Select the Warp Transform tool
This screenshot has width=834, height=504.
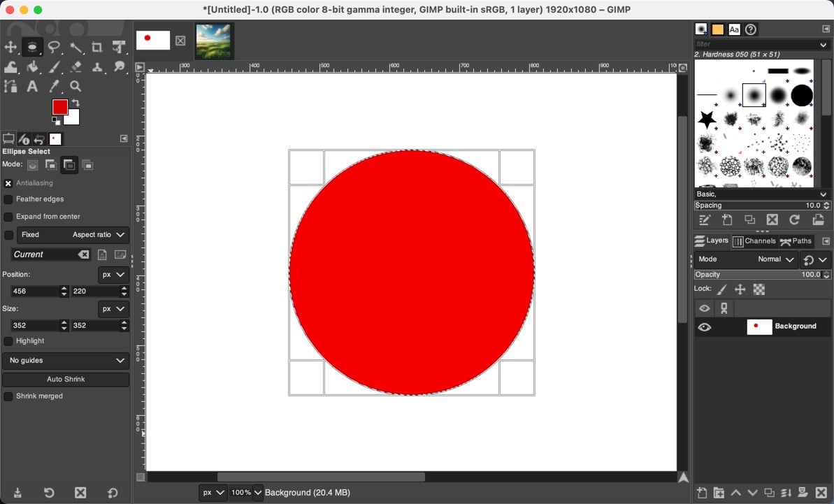coord(10,66)
